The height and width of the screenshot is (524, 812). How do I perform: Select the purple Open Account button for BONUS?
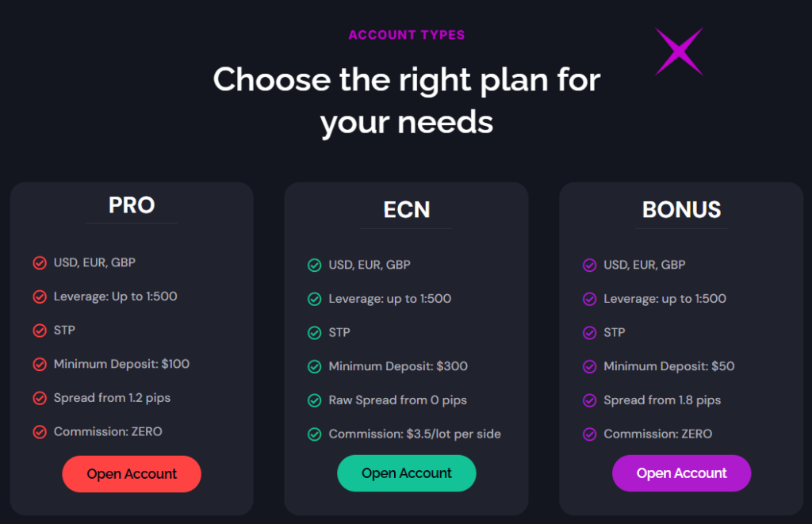(681, 473)
